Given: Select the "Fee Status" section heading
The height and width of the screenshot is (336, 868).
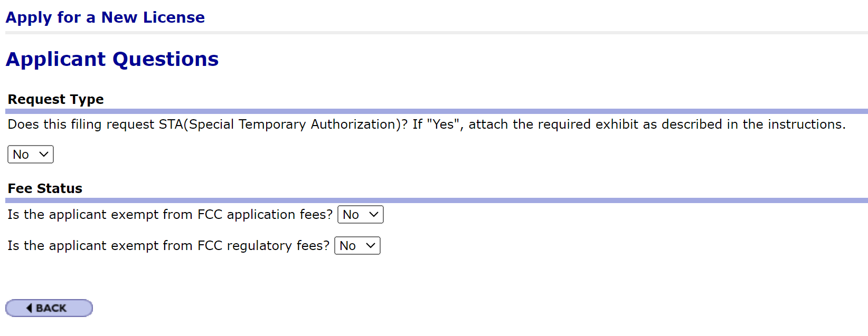Looking at the screenshot, I should point(45,188).
